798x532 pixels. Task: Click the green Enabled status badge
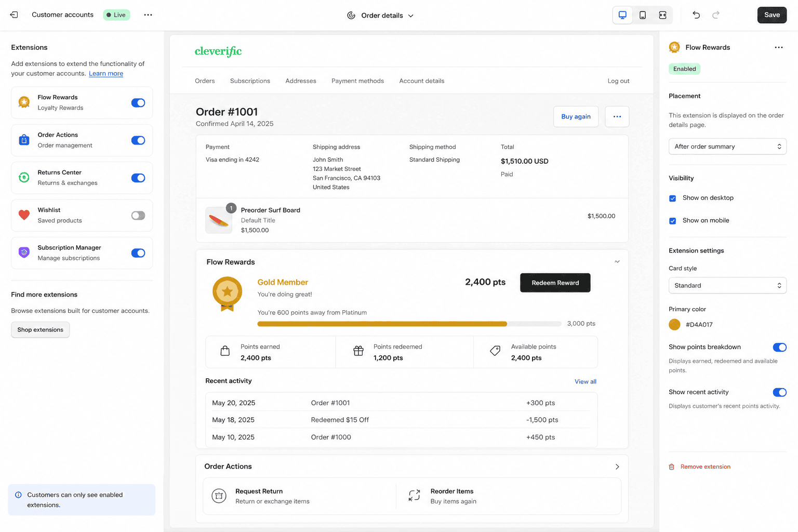tap(684, 69)
